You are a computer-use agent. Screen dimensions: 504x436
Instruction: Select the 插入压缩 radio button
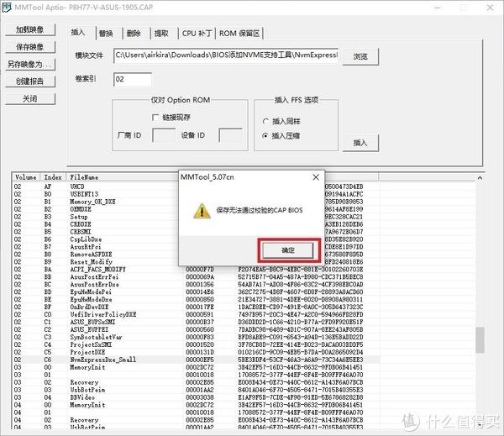coord(265,136)
